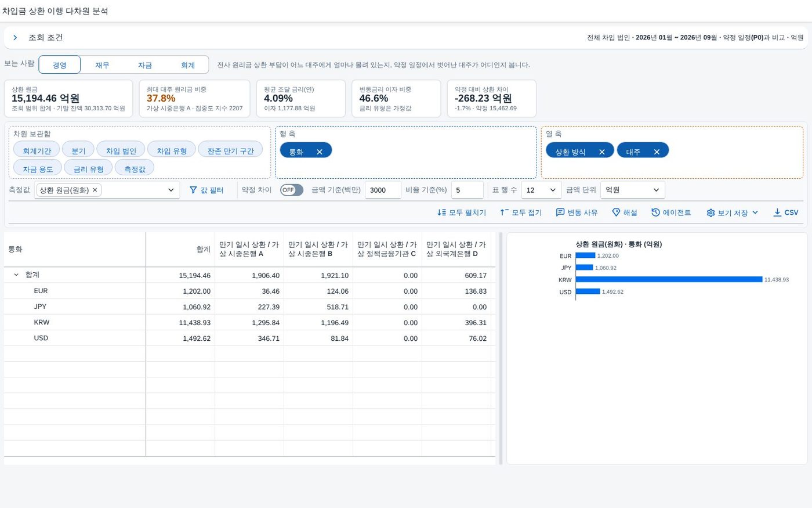
Task: Remove the 통화 chip from 행 축
Action: [x=319, y=152]
